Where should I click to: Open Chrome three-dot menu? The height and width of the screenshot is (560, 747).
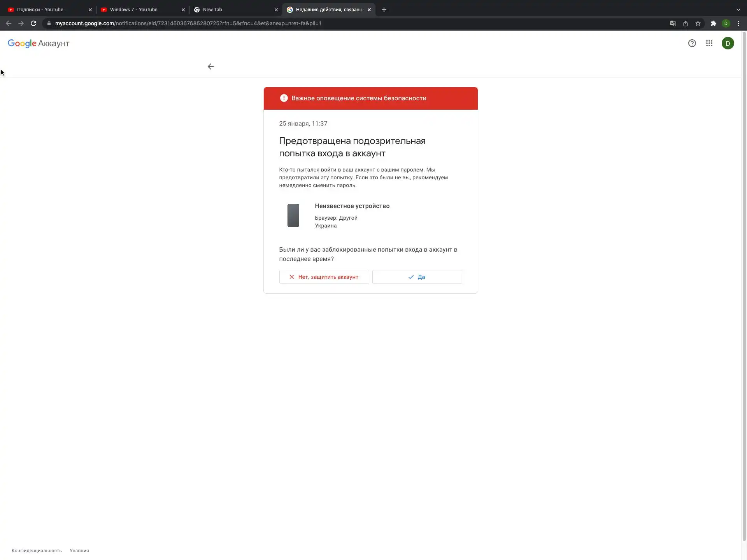click(738, 23)
